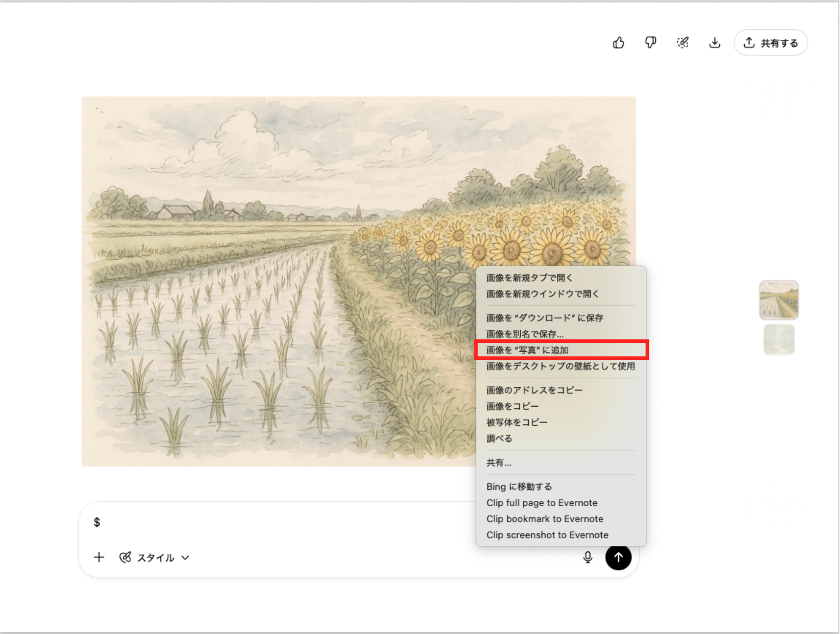Choose 画像を新規タブで開く from the context menu

pyautogui.click(x=529, y=278)
